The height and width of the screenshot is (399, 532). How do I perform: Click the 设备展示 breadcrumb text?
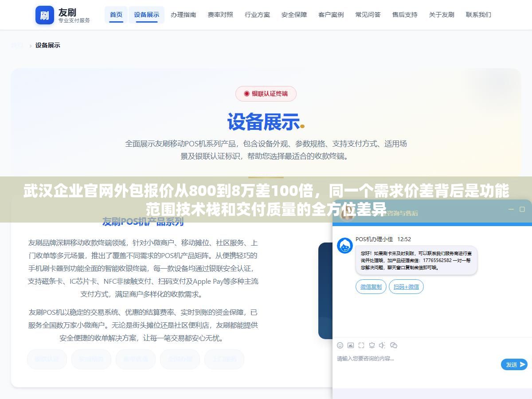[x=48, y=45]
